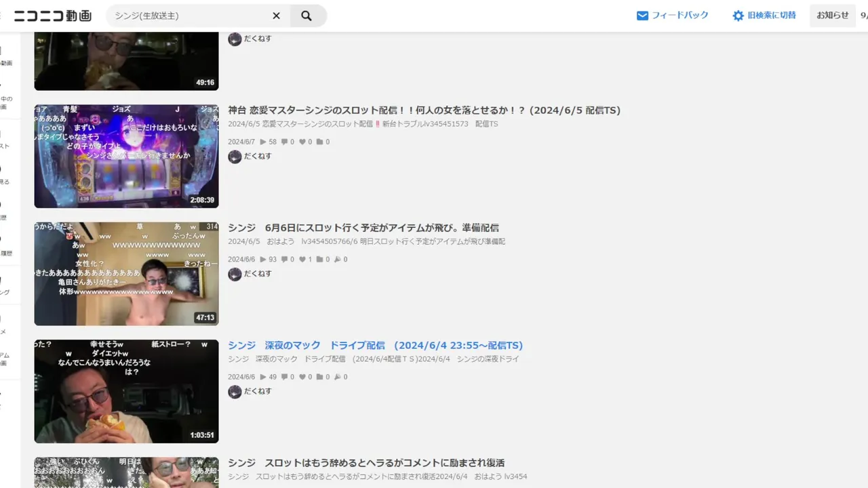Open the だくねす avatar under the 神台 恋愛マスター video
The width and height of the screenshot is (868, 488).
pos(235,157)
